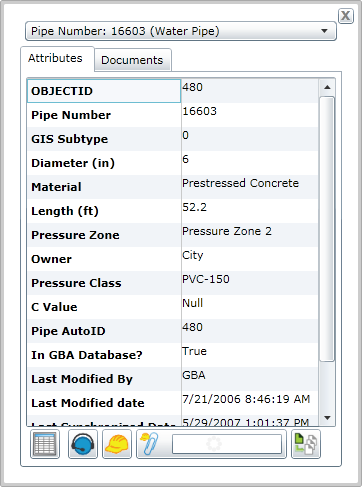Click the scroll up arrow
362x487 pixels.
coord(327,87)
